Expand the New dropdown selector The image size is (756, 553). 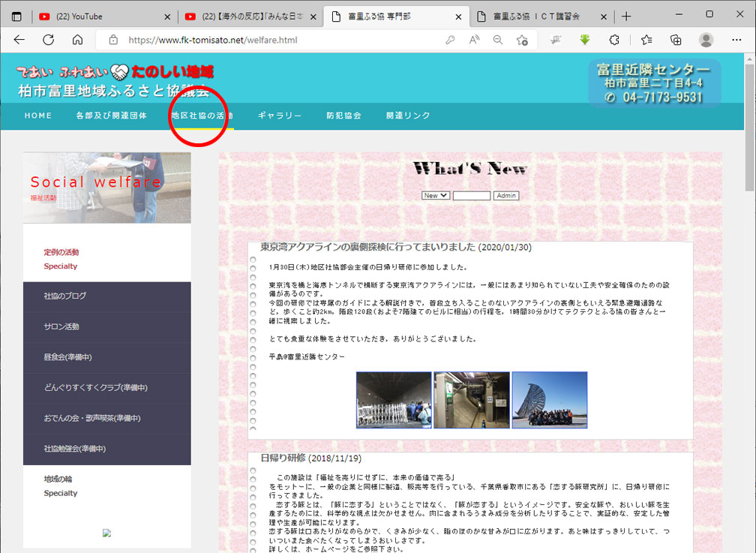pyautogui.click(x=436, y=195)
